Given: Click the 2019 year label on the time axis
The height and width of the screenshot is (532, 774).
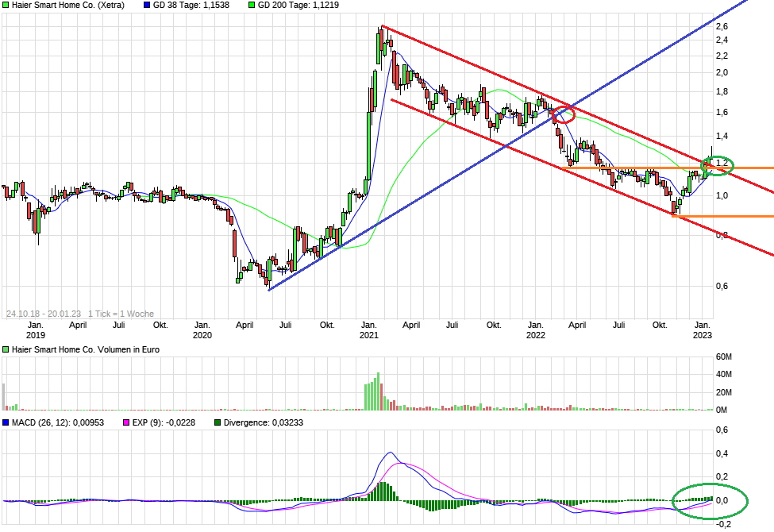Looking at the screenshot, I should click(36, 335).
